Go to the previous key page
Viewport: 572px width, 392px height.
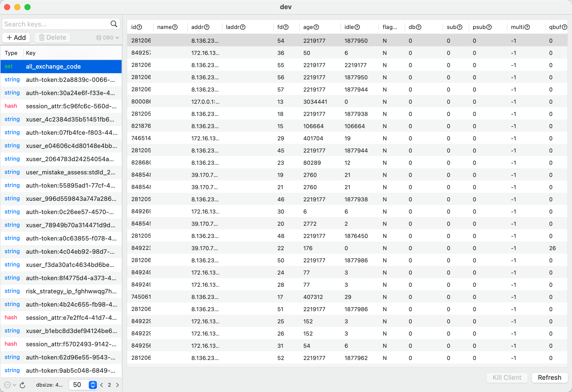click(102, 385)
